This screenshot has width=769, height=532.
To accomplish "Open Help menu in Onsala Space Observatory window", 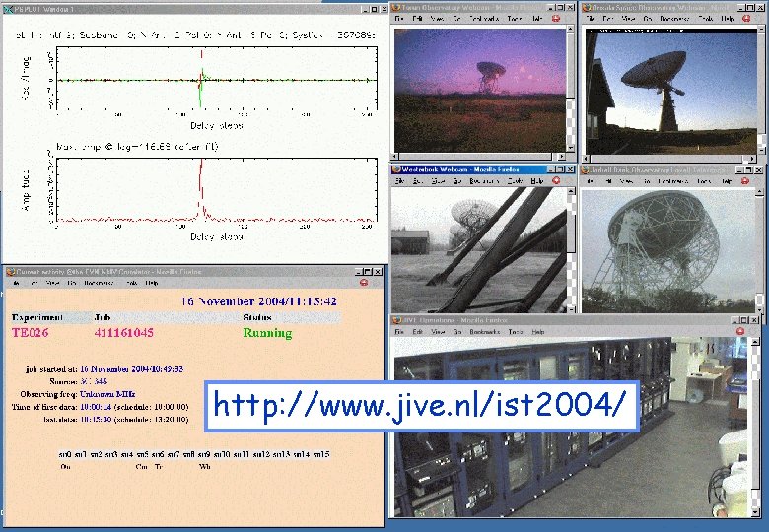I will [728, 18].
